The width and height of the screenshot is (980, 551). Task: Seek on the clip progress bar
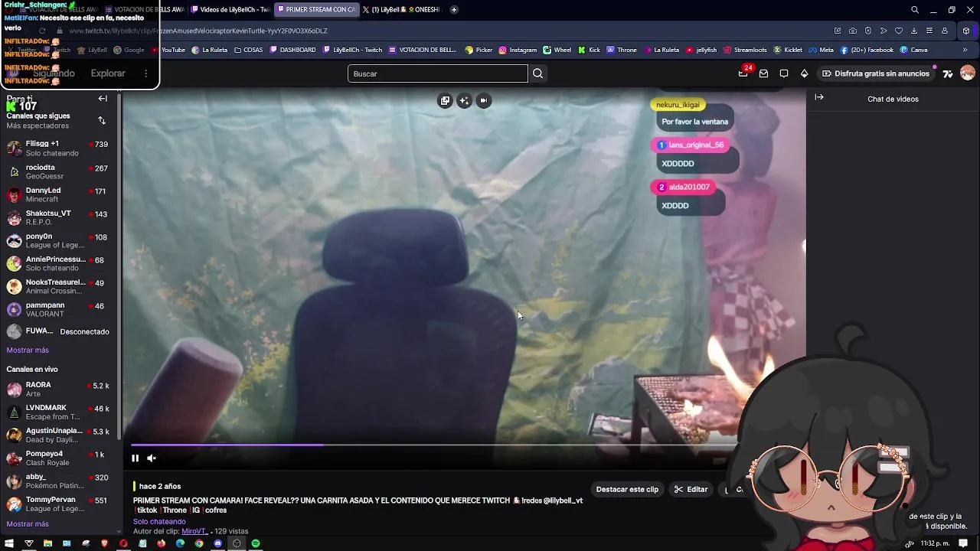[433, 445]
